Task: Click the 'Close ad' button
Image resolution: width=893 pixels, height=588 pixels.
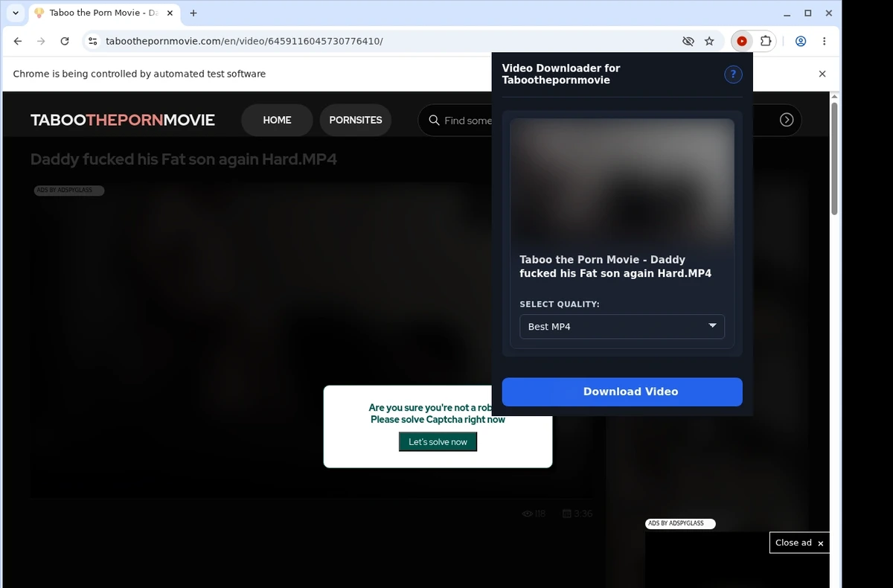Action: coord(799,543)
